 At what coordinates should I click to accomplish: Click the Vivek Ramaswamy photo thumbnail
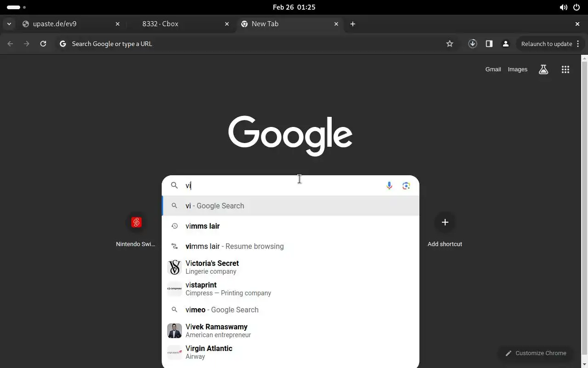[x=175, y=331]
